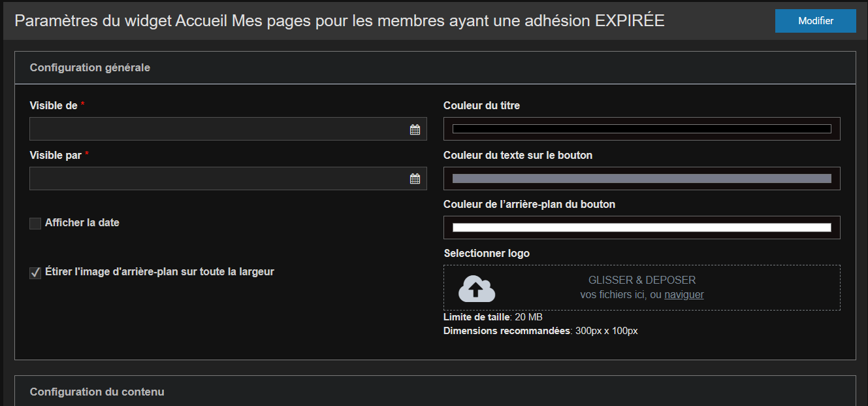Pick the black Couleur du titre swatch
The width and height of the screenshot is (868, 406).
coord(641,129)
